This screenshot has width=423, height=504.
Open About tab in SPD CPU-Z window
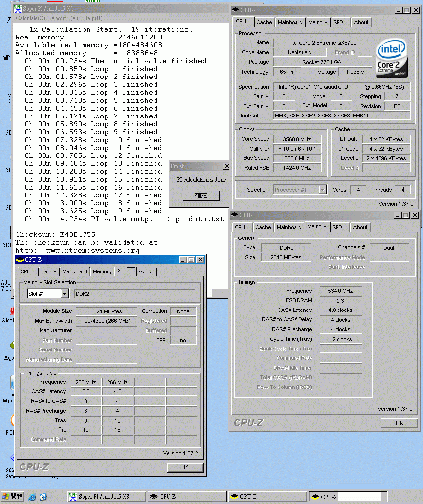pos(146,271)
